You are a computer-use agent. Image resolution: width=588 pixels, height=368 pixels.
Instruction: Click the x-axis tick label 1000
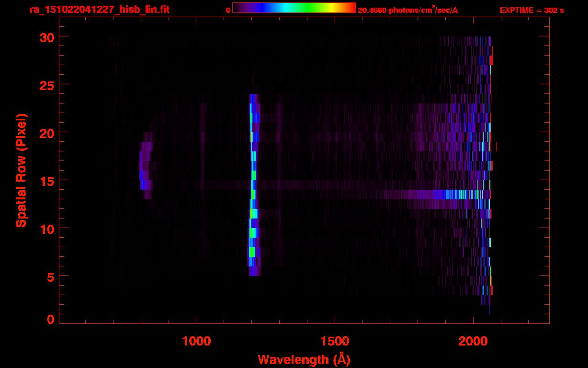tap(196, 341)
